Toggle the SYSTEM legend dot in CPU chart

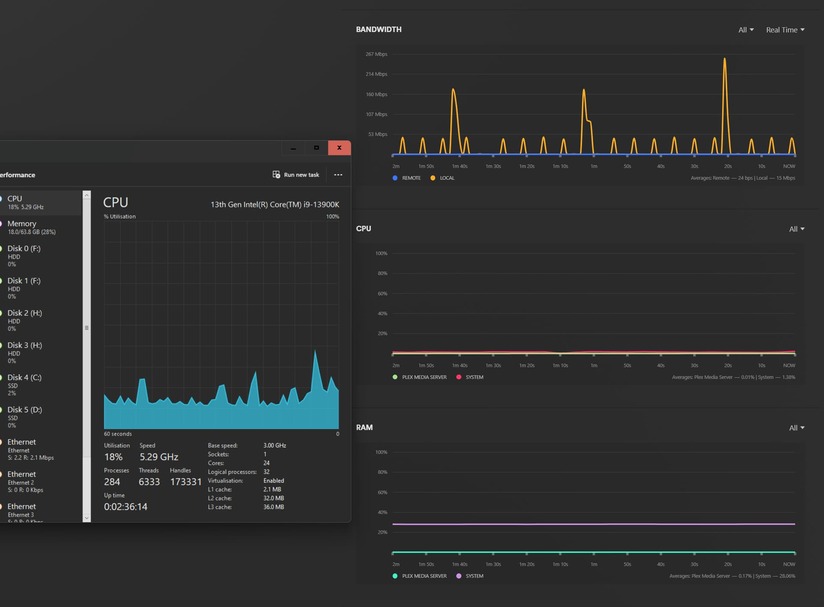pyautogui.click(x=459, y=377)
